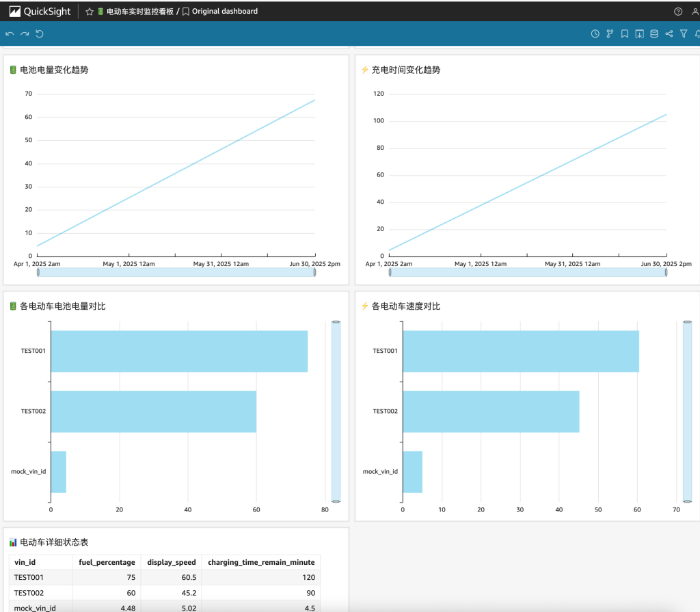
Task: Open the filter funnel icon
Action: click(x=684, y=34)
